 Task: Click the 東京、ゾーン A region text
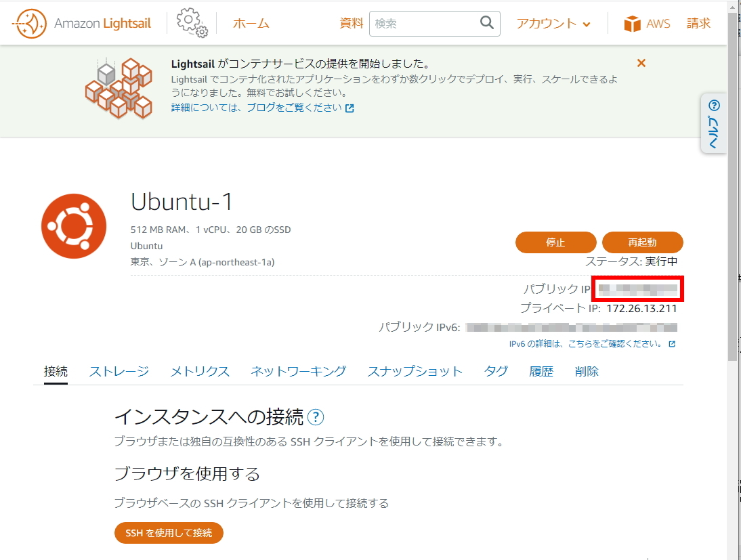(203, 262)
